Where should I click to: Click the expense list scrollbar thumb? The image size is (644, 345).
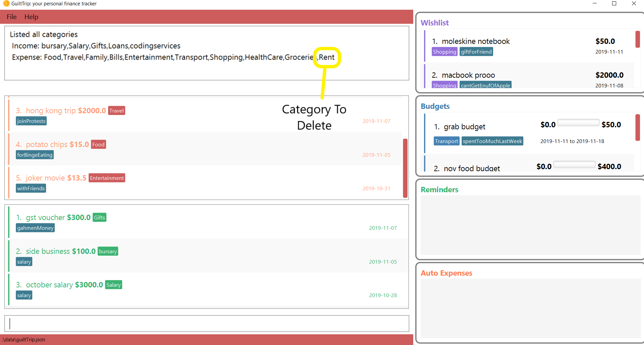click(x=405, y=168)
